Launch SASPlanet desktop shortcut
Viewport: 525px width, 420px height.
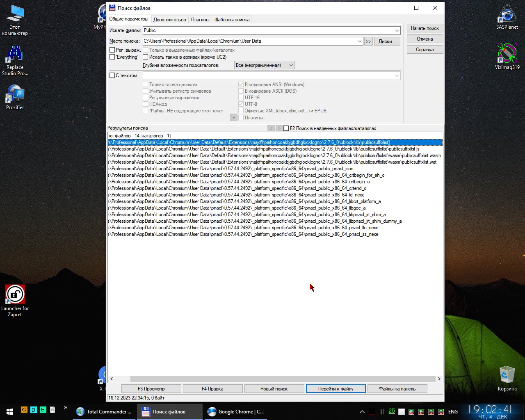click(507, 16)
